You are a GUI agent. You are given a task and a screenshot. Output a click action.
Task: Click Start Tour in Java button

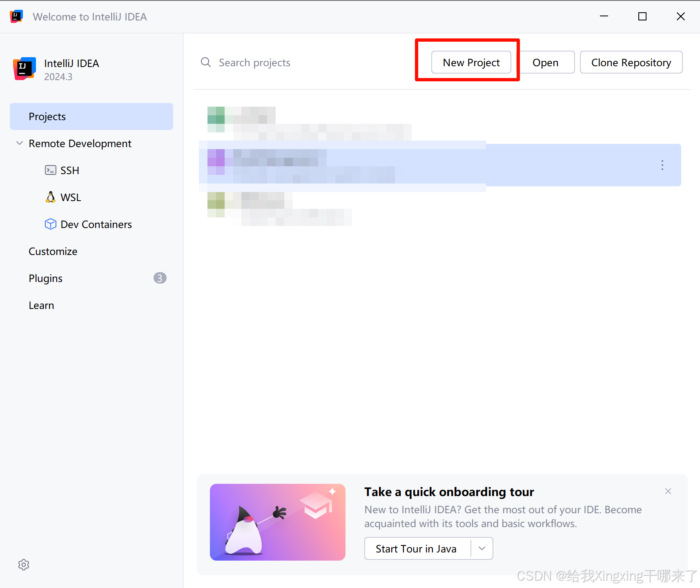[417, 548]
